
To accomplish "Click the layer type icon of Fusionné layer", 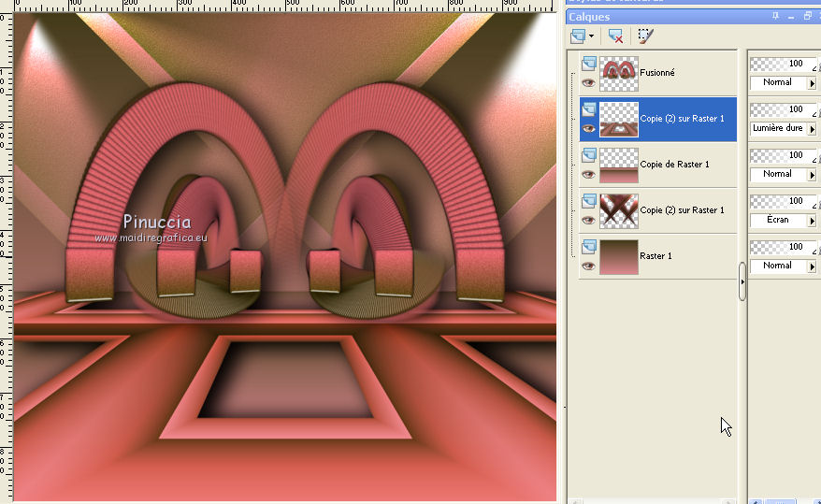I will tap(588, 64).
